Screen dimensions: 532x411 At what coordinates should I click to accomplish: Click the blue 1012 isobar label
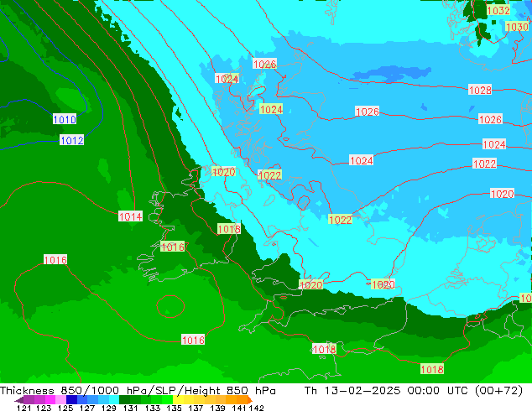pos(71,140)
